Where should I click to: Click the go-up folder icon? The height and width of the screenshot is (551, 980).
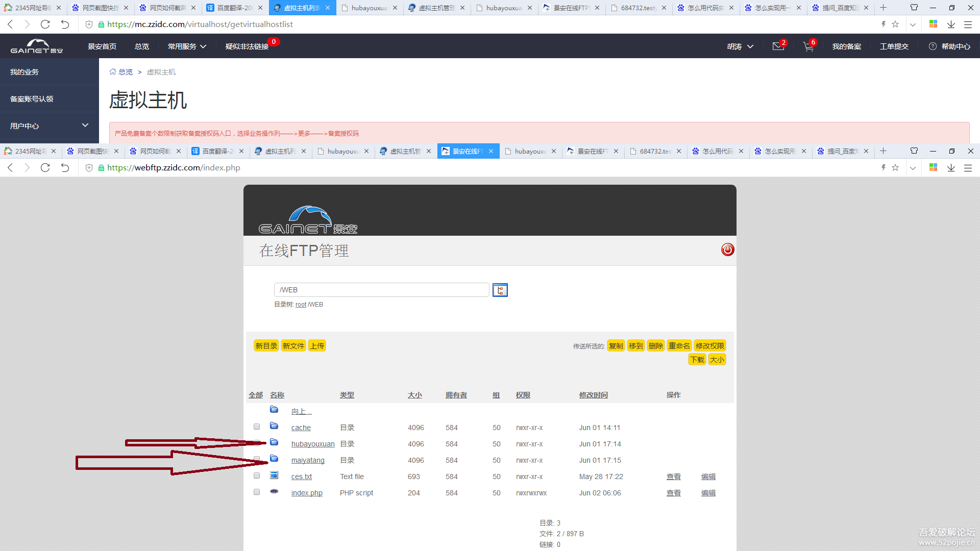274,410
